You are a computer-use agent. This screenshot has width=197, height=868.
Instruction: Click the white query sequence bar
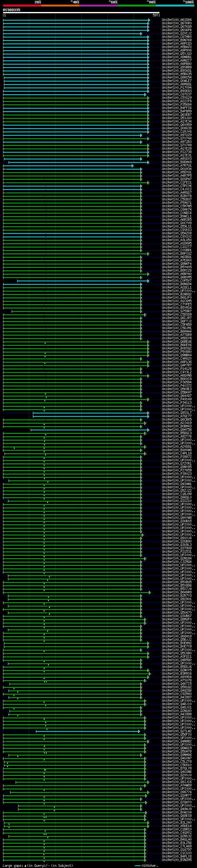coord(81,12)
